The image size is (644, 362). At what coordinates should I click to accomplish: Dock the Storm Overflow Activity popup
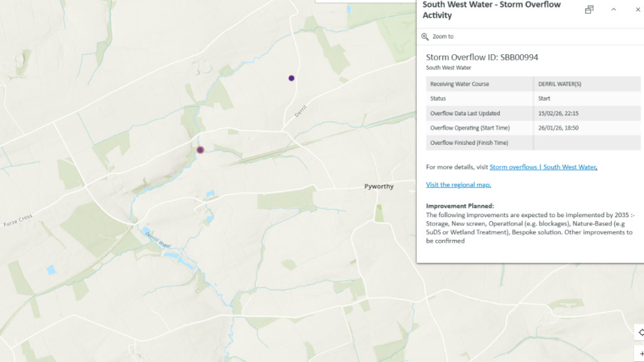pos(589,9)
